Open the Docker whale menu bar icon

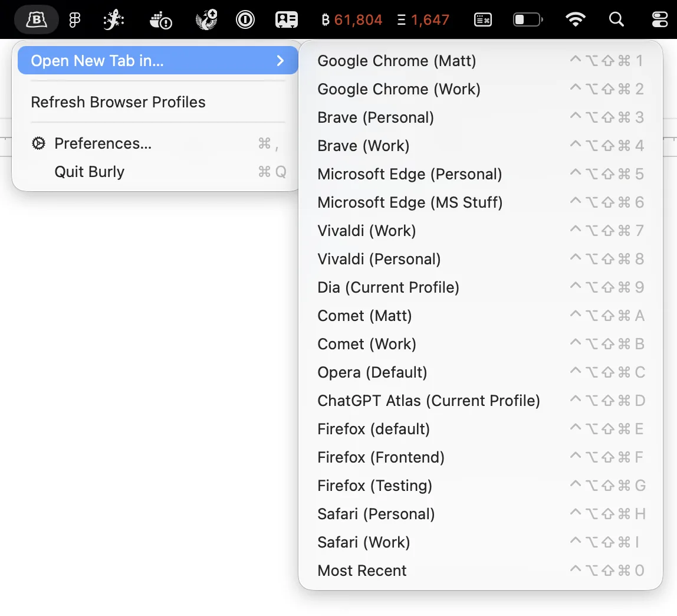click(x=160, y=20)
